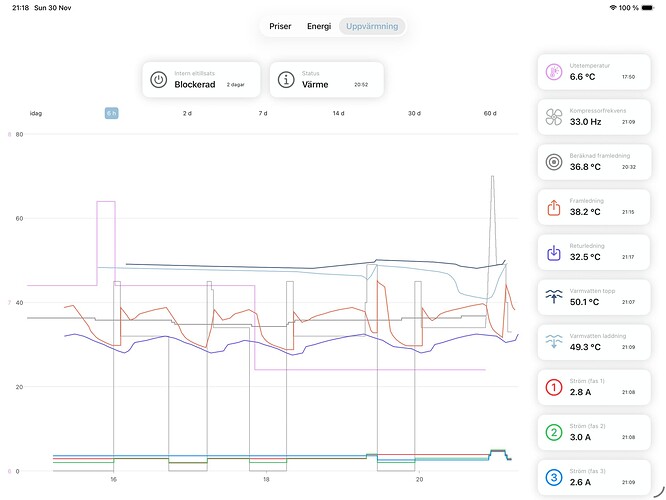Screen dimensions: 666x500
Task: Select the compressor frequency fan icon
Action: [553, 117]
